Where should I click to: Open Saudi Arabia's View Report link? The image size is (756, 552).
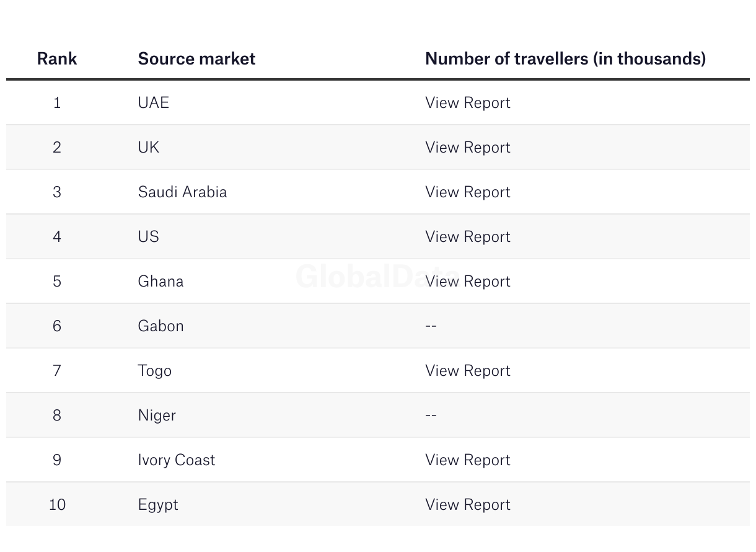click(x=467, y=192)
